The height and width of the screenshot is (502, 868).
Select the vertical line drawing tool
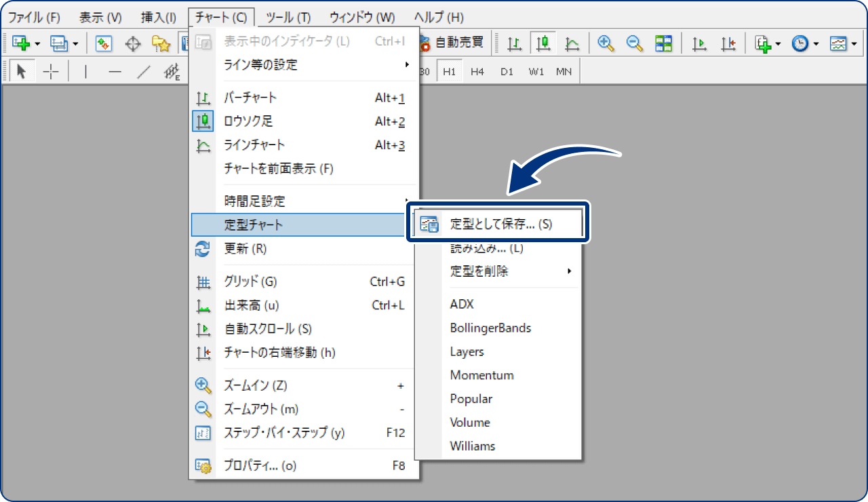(85, 71)
